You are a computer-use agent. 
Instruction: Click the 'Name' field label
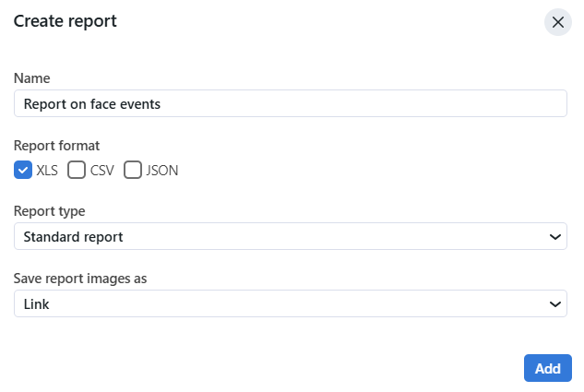click(31, 78)
